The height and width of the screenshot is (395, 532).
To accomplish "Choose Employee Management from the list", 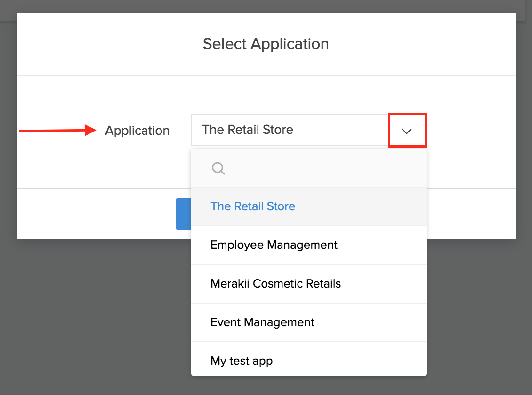I will pos(274,245).
